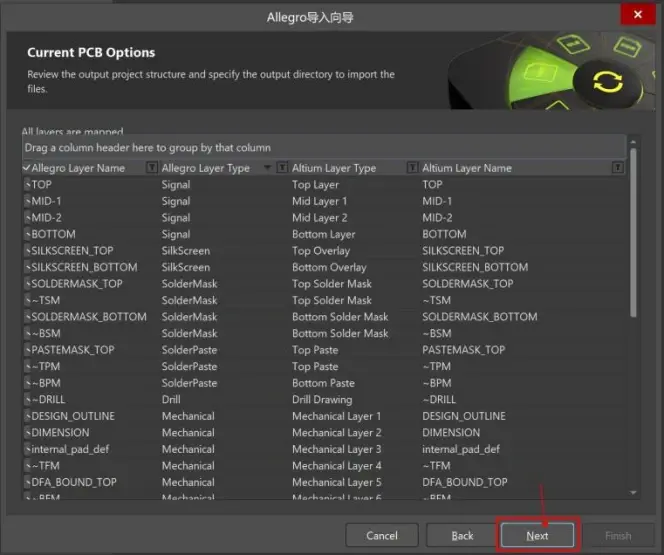
Task: Open filter for Allegro Layer Type column
Action: pos(282,168)
